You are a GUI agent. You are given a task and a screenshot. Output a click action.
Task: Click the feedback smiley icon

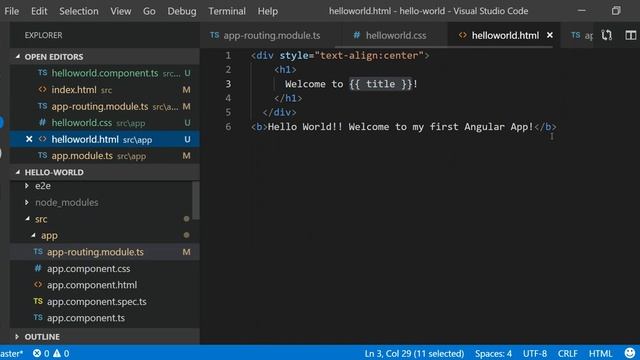tap(630, 353)
